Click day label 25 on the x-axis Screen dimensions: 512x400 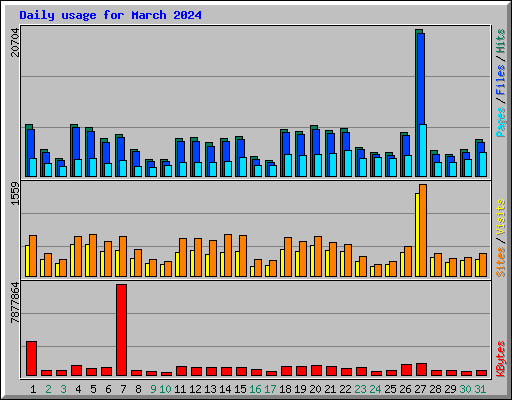pos(390,389)
